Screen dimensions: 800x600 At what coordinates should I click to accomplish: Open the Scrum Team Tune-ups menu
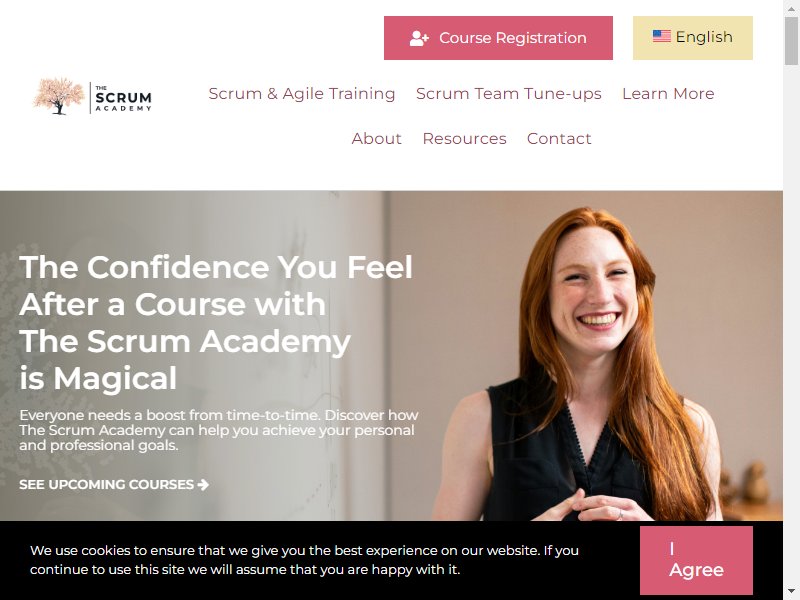tap(508, 94)
